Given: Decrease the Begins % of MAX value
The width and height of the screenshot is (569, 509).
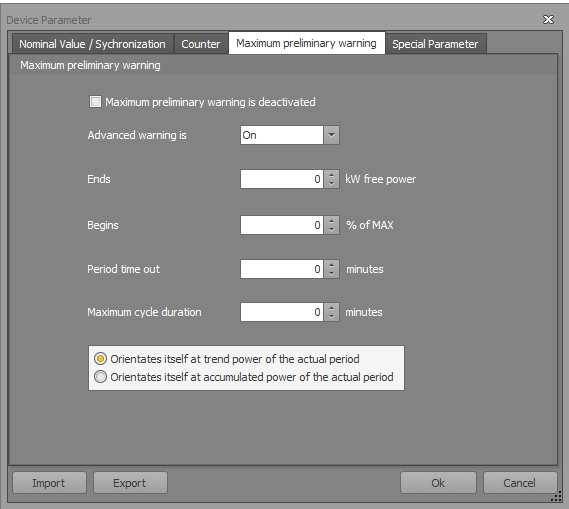Looking at the screenshot, I should tap(331, 230).
